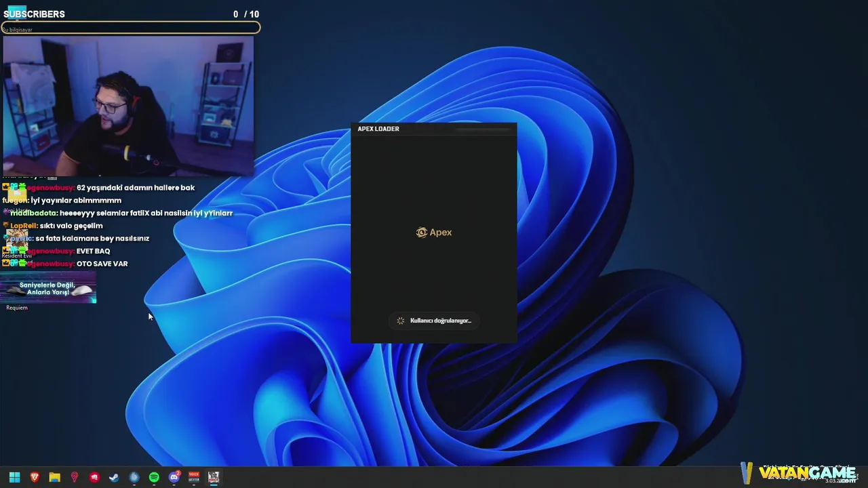Image resolution: width=868 pixels, height=488 pixels.
Task: Open Steam from the taskbar
Action: click(114, 477)
